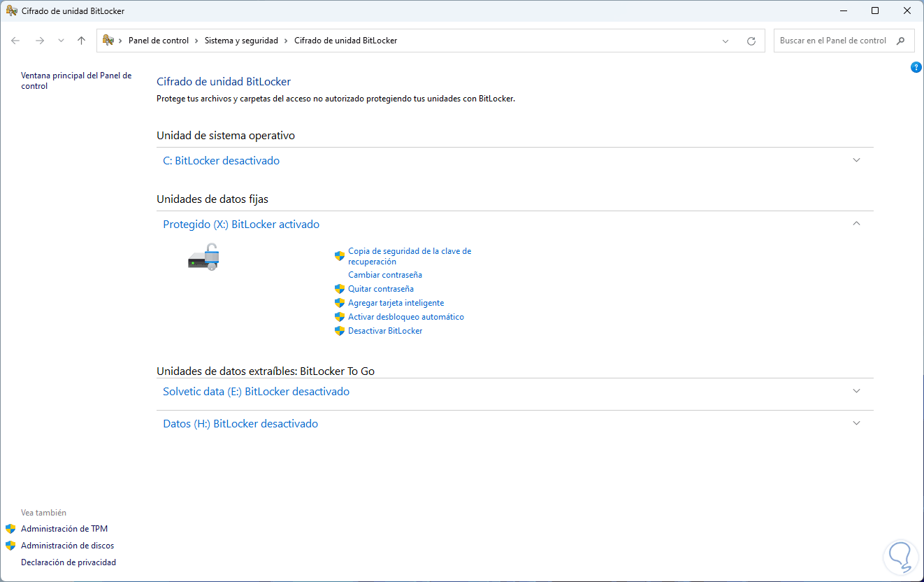Click 'Datos (H:) BitLocker desactivado' entry

click(x=240, y=424)
